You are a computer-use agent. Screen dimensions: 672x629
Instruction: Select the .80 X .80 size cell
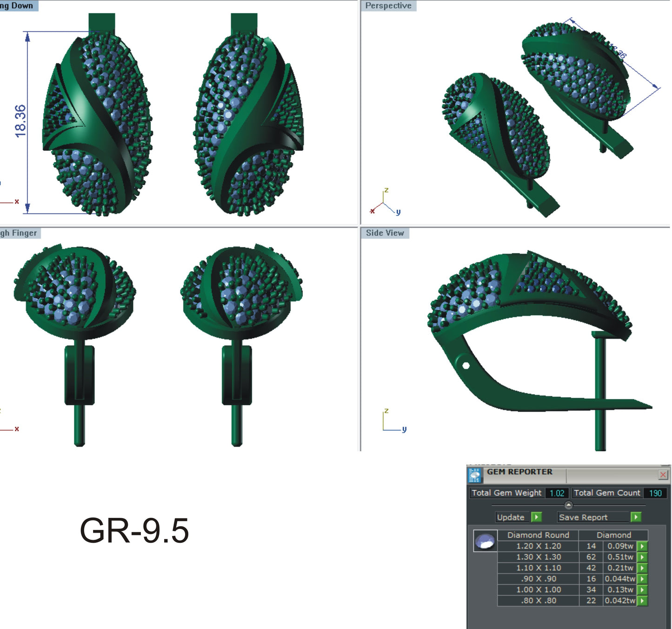(539, 601)
